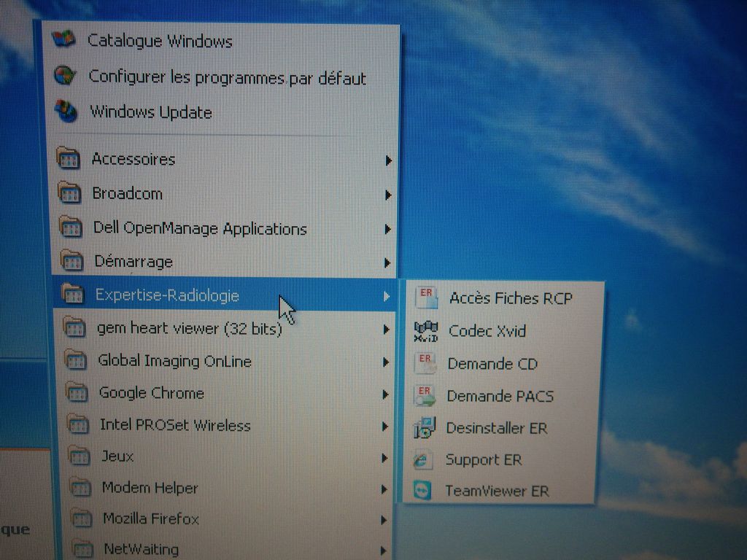
Task: Open Accès Fiches RCP
Action: pos(505,298)
